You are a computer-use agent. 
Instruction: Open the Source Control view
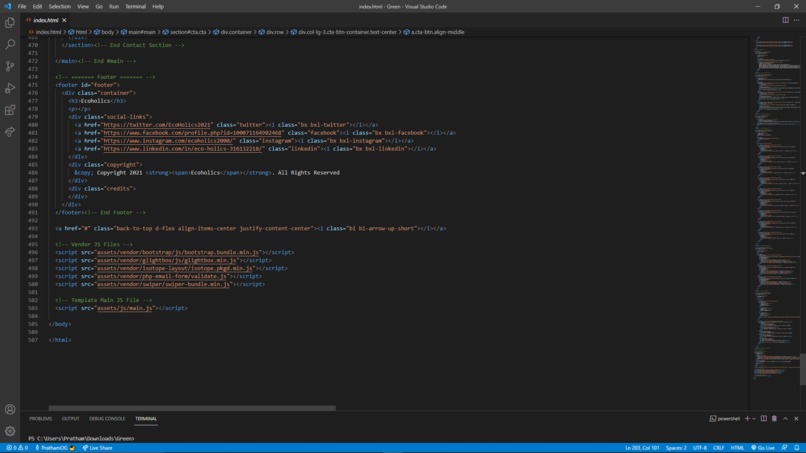pos(10,66)
